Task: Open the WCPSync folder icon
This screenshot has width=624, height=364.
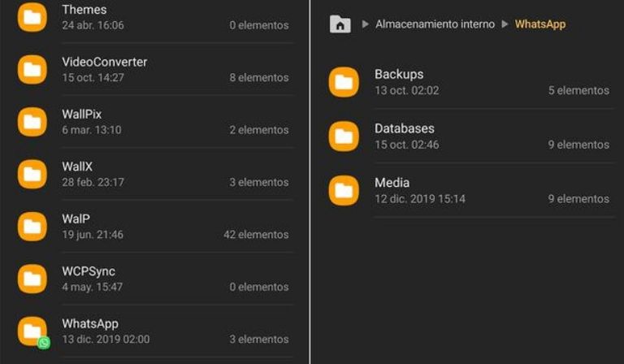Action: click(x=32, y=279)
